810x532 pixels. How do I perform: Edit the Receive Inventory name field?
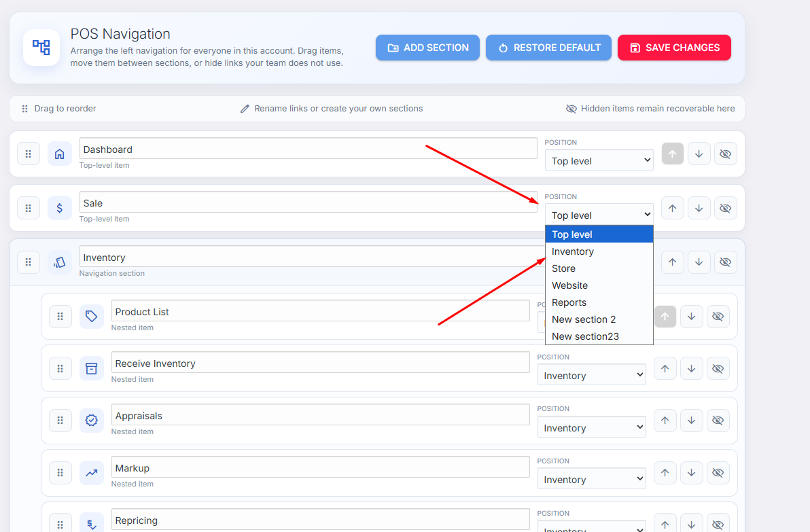click(320, 363)
